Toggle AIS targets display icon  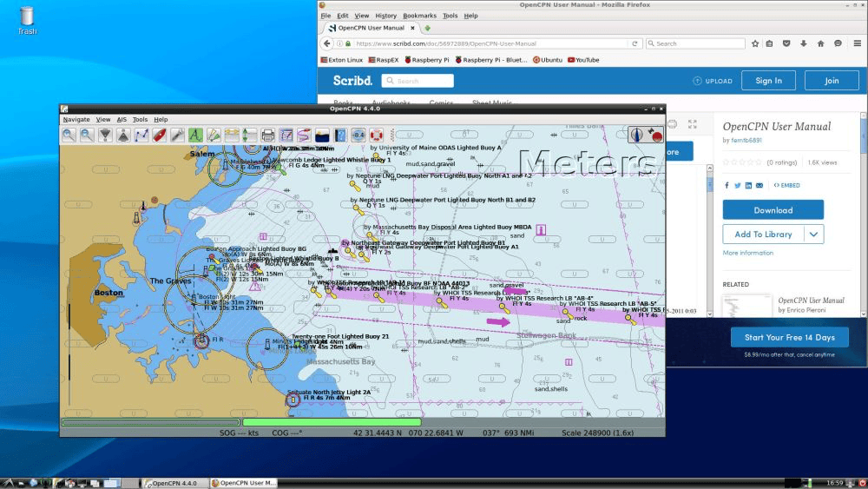tap(214, 135)
